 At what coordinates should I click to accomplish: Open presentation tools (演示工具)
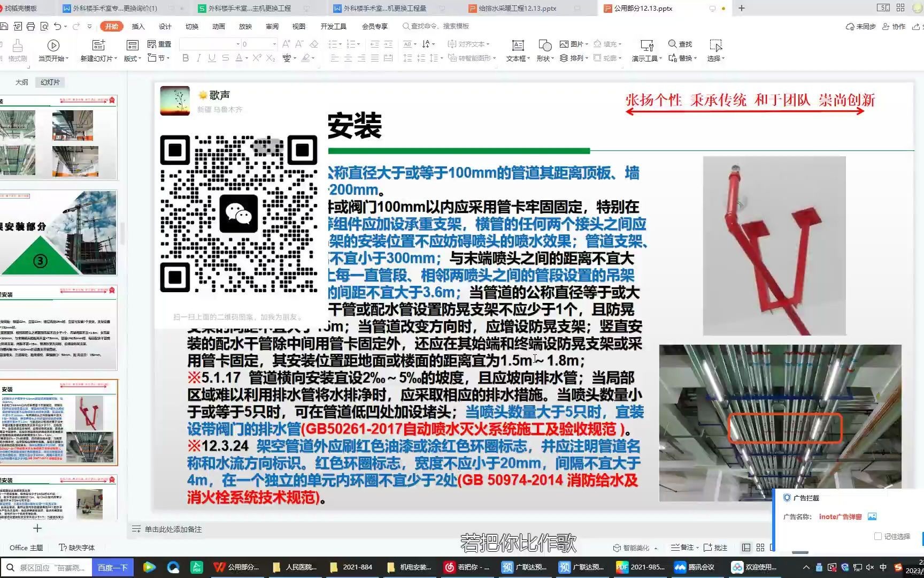[x=646, y=50]
